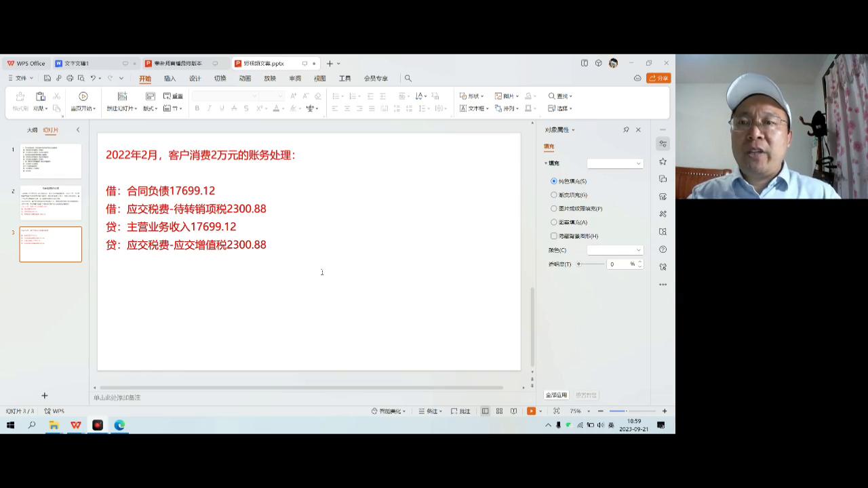Switch to the 插入 ribbon tab
Viewport: 868px width, 488px height.
(x=169, y=78)
